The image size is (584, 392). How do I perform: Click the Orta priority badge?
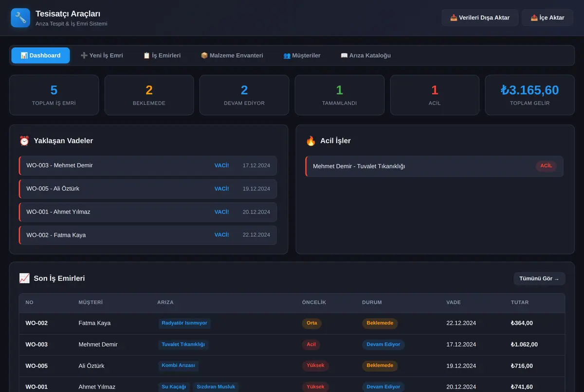(312, 323)
